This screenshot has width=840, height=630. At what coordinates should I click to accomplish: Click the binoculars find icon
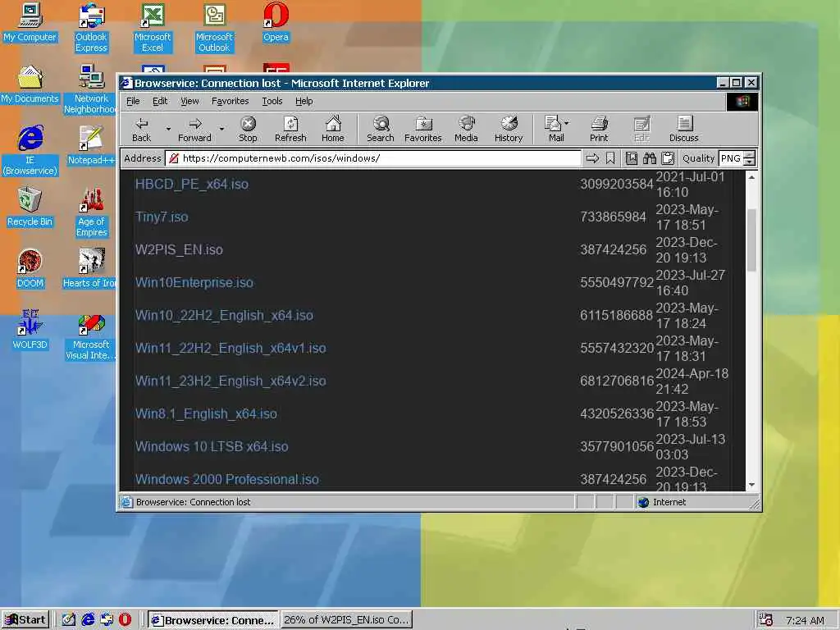pos(650,158)
